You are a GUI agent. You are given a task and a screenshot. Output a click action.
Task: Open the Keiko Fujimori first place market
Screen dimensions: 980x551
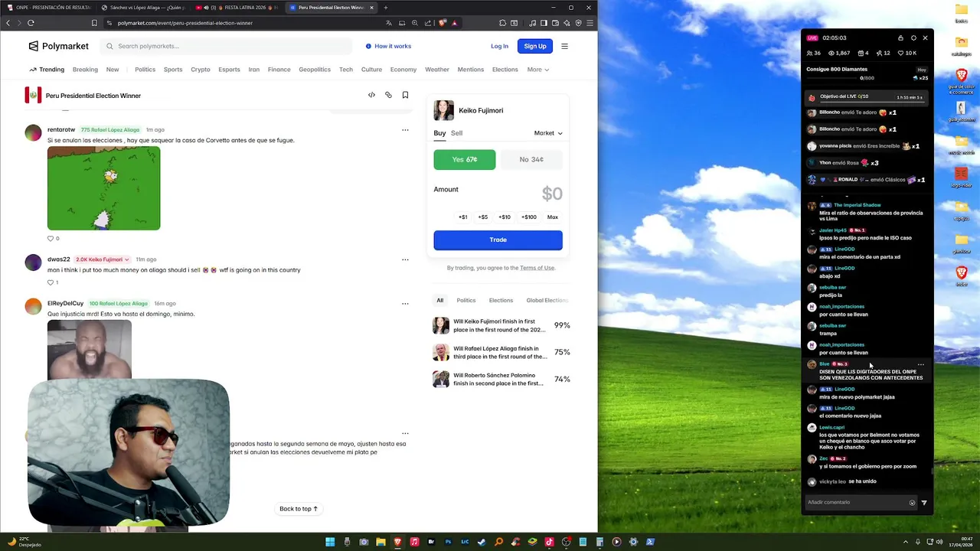coord(501,325)
